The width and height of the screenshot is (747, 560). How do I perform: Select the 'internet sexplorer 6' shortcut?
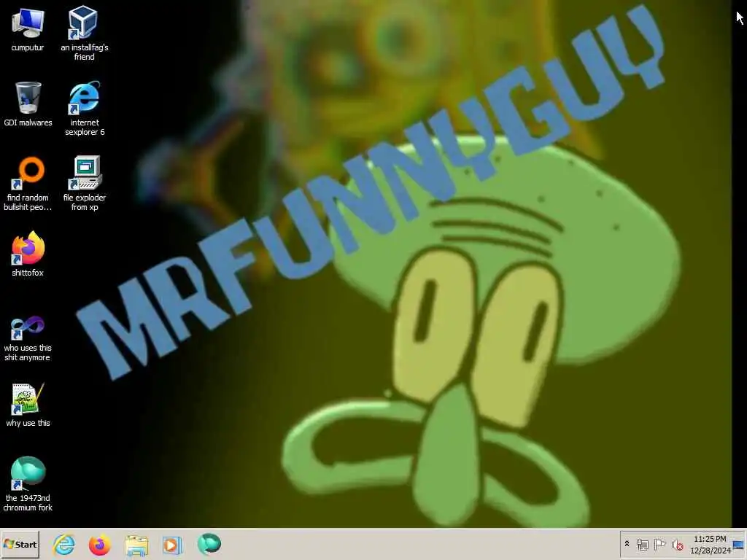[85, 109]
